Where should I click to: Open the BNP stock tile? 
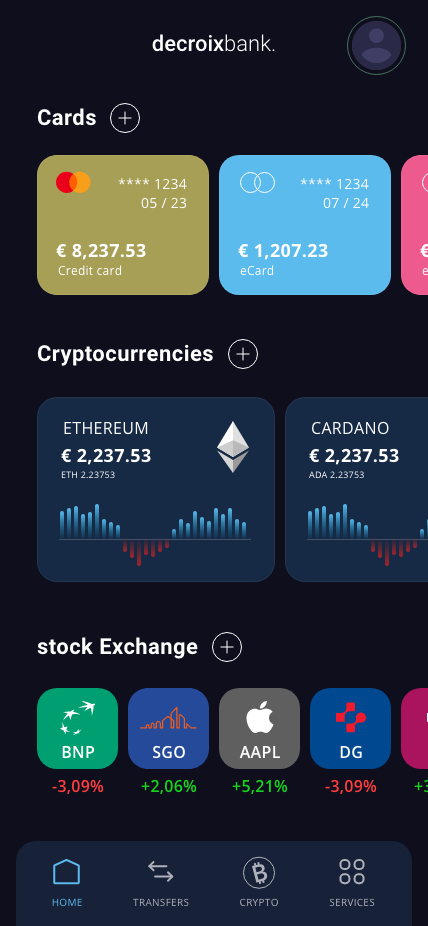77,728
